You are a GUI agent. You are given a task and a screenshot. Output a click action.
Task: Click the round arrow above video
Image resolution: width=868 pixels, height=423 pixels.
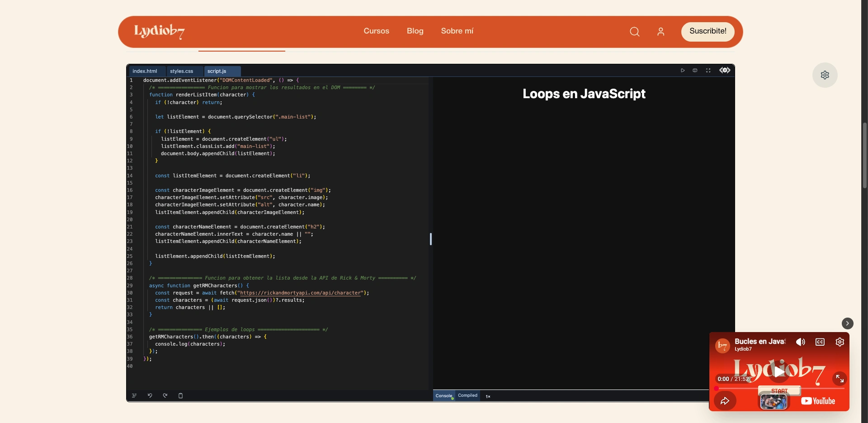(x=847, y=323)
